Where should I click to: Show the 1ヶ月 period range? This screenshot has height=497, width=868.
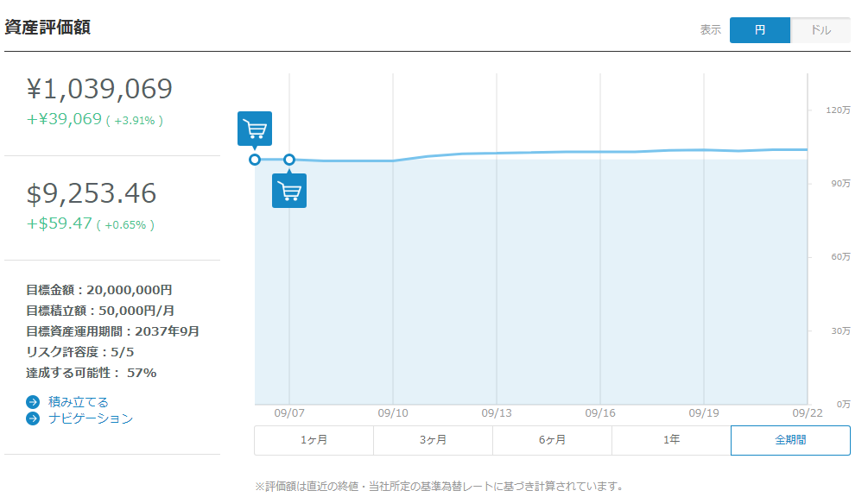(x=314, y=440)
